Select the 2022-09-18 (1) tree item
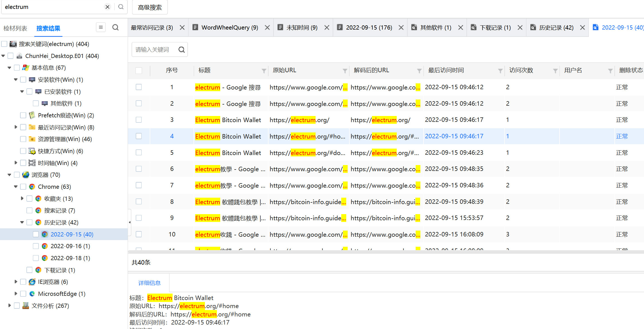 coord(70,258)
